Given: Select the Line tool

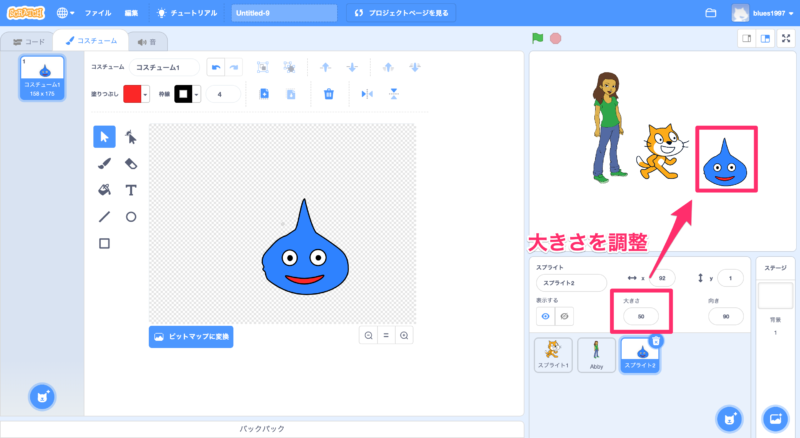Looking at the screenshot, I should [x=104, y=216].
